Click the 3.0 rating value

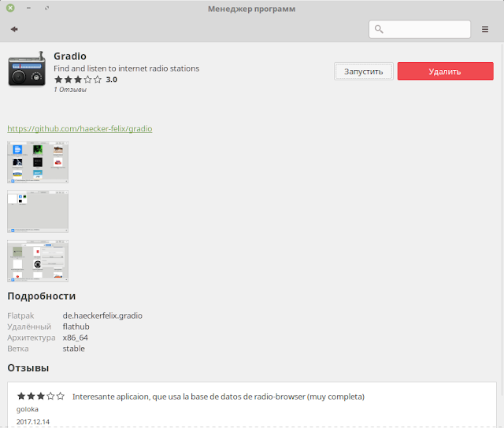tap(112, 79)
